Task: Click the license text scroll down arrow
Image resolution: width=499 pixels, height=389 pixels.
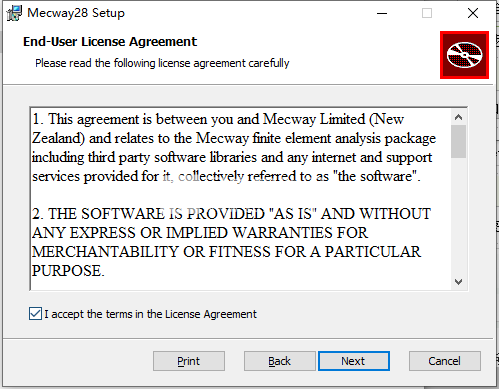Action: [459, 282]
